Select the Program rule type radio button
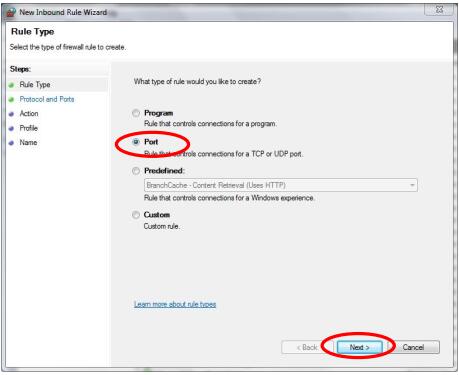459x375 pixels. [136, 113]
